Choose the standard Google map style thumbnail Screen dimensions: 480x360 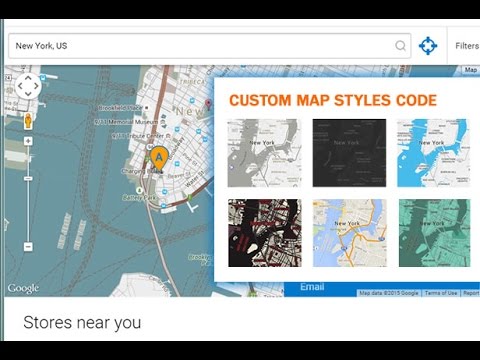click(350, 233)
